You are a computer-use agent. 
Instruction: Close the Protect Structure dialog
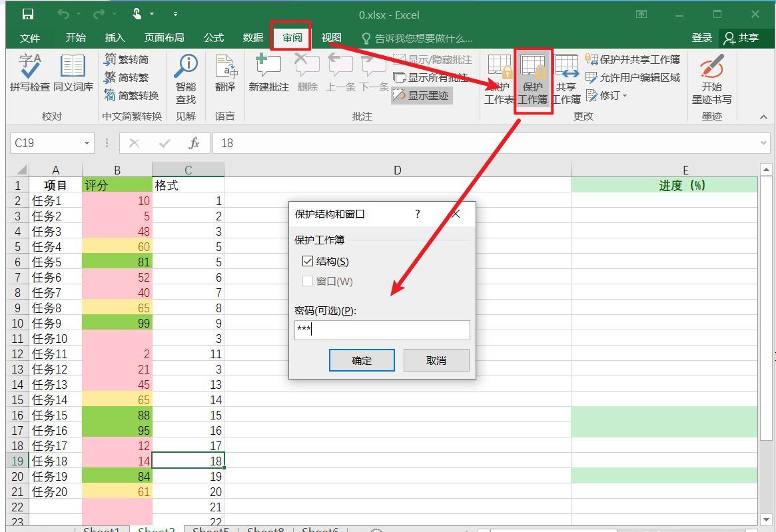click(x=456, y=214)
